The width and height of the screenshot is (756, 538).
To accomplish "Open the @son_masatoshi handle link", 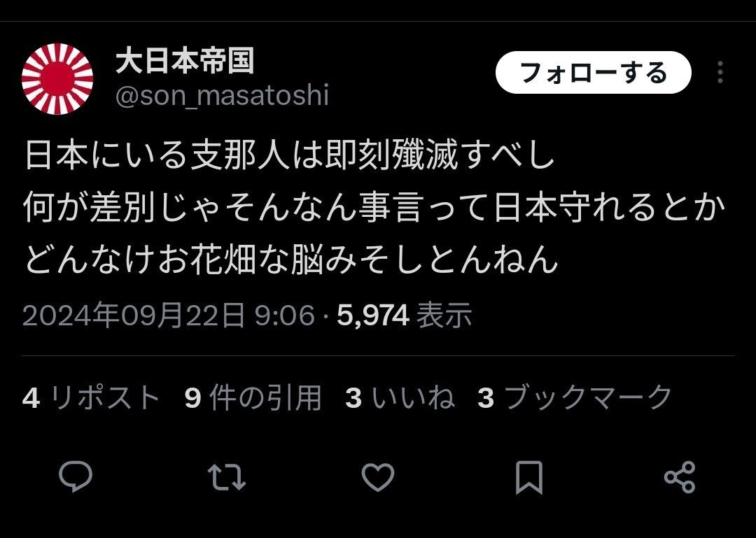I will click(223, 95).
